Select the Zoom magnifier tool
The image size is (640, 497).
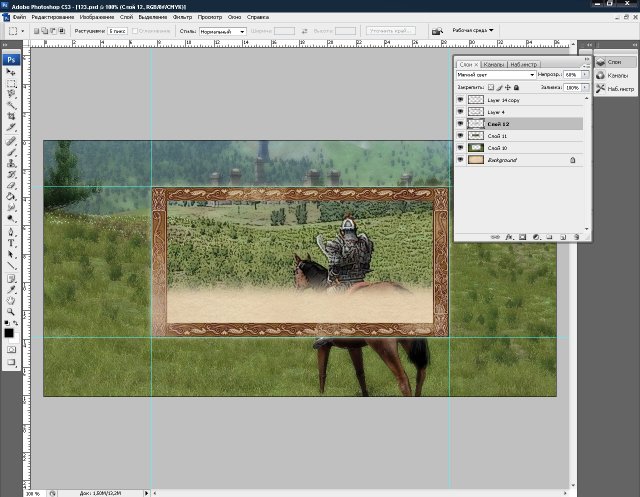12,312
